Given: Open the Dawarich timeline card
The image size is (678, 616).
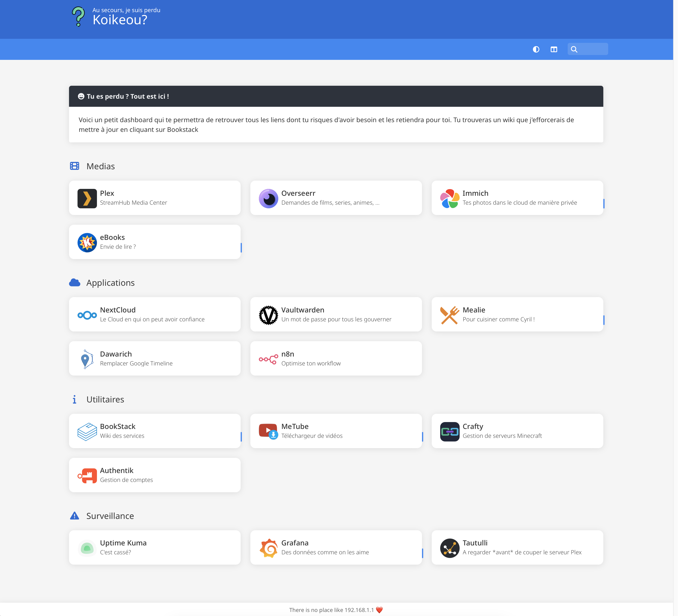Looking at the screenshot, I should (155, 358).
